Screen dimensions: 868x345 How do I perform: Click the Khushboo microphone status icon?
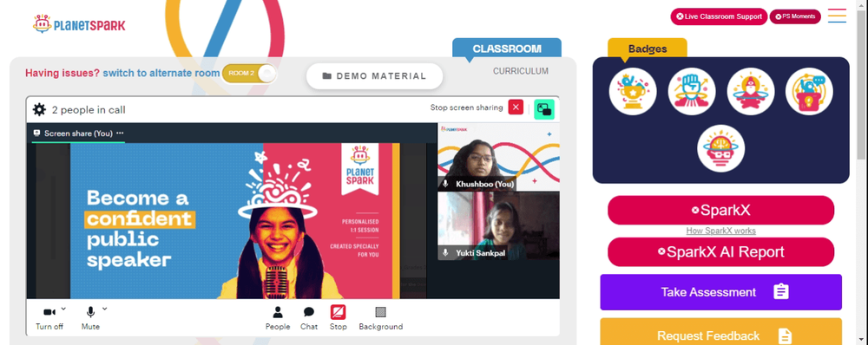click(445, 184)
